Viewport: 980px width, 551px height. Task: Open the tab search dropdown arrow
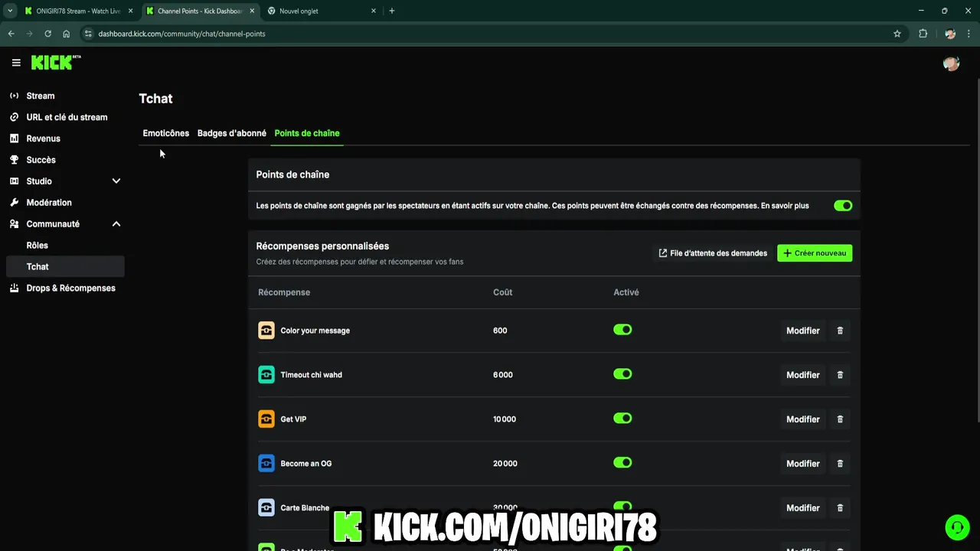point(10,11)
